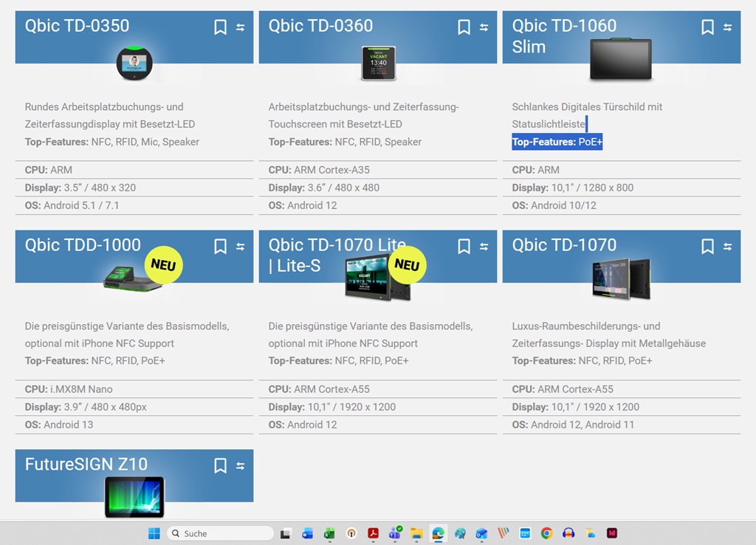Bookmark the Qbic TD-1060 Slim product
This screenshot has width=756, height=545.
[707, 27]
